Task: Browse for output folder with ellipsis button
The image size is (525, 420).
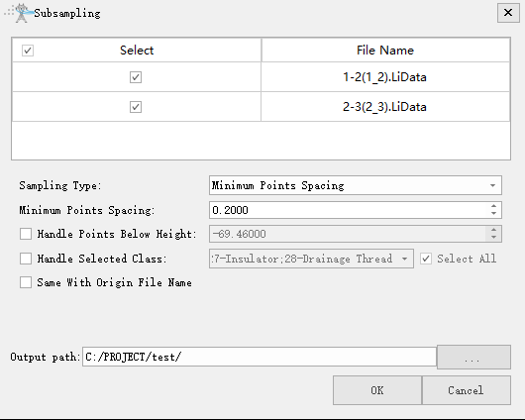Action: (473, 357)
